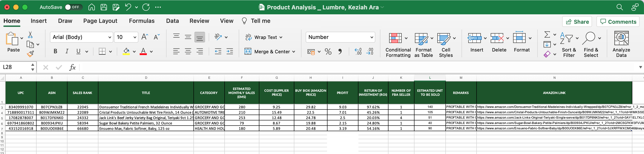Apply comma style
The height and width of the screenshot is (154, 644).
[340, 52]
